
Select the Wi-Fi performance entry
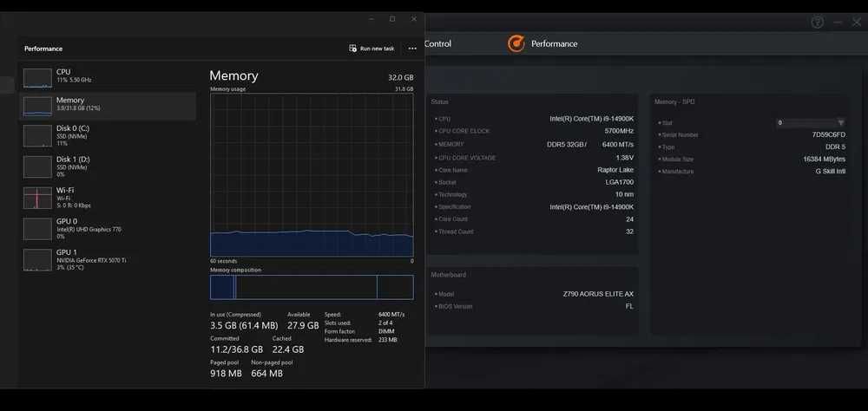[108, 198]
